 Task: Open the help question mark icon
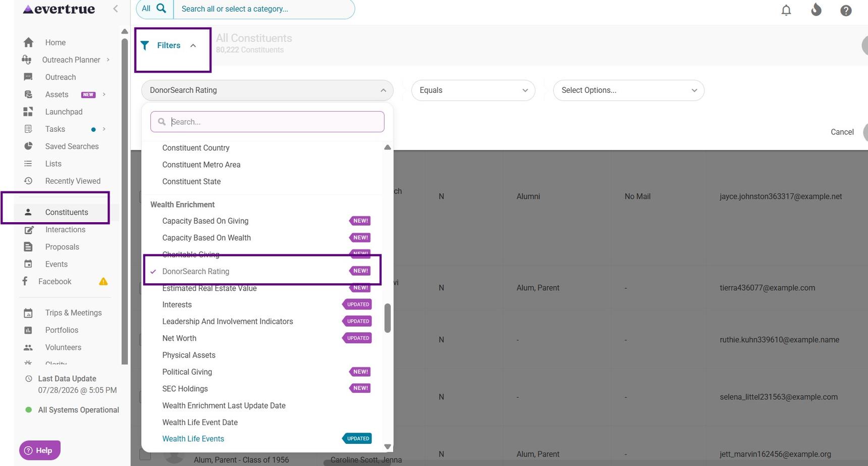pyautogui.click(x=846, y=10)
